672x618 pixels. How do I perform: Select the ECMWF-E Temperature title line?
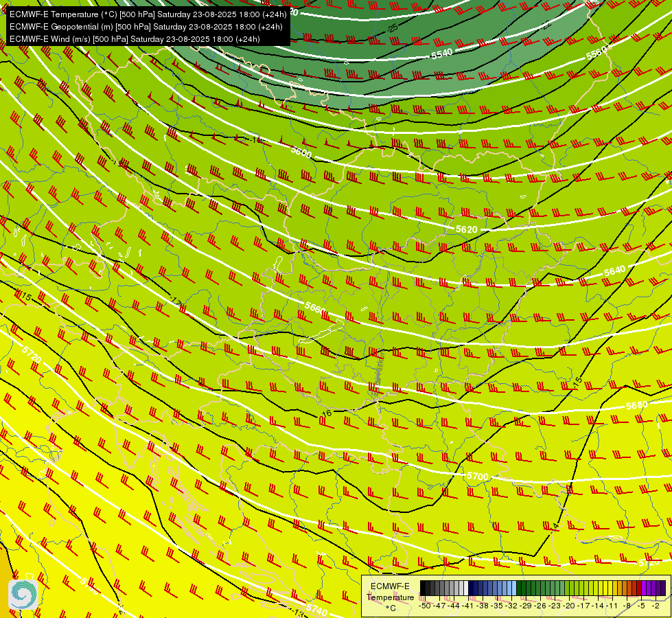pyautogui.click(x=148, y=14)
